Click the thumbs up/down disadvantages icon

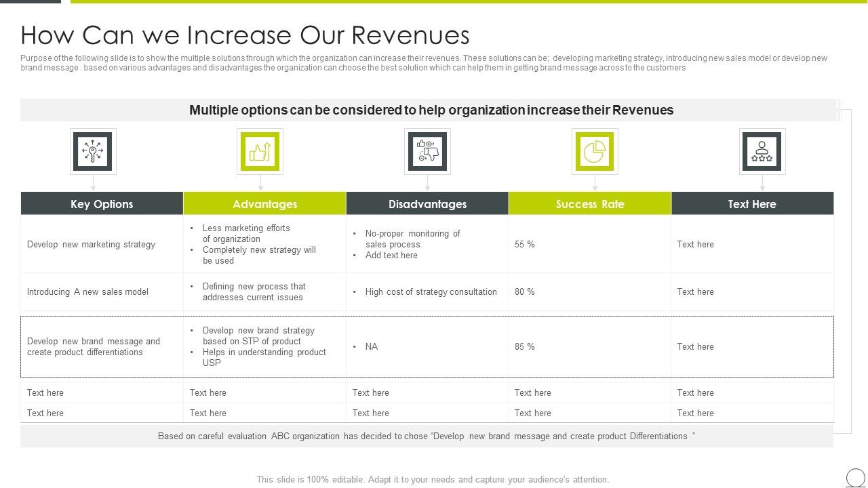coord(427,151)
